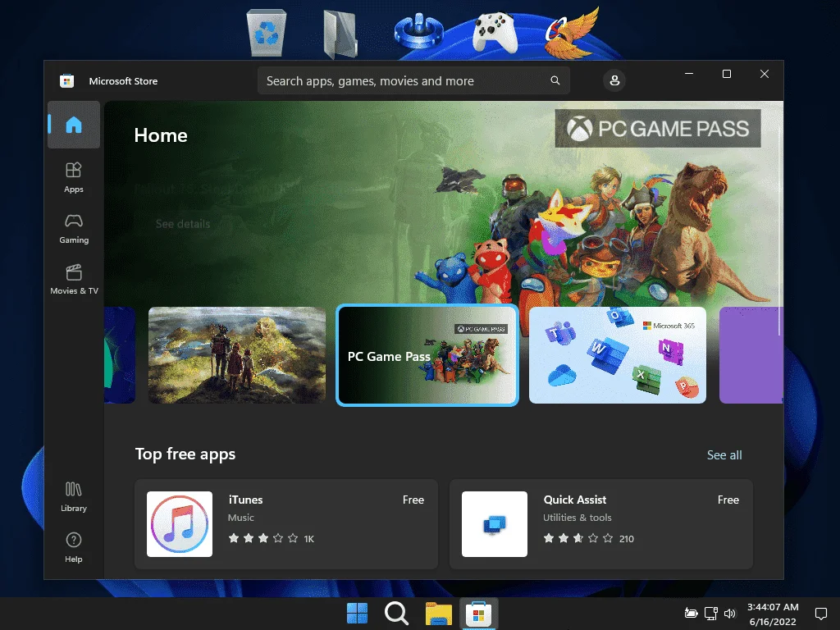This screenshot has height=630, width=840.
Task: Open the gray folder desktop icon
Action: coord(340,34)
